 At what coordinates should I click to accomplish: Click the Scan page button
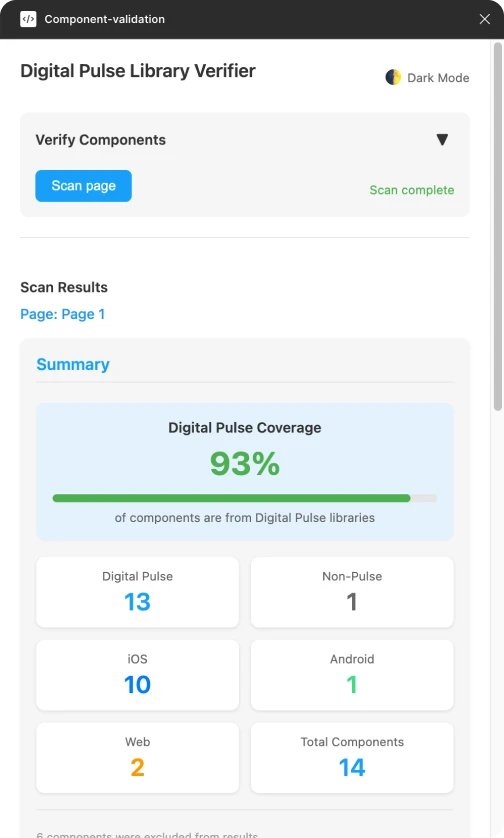[x=83, y=186]
